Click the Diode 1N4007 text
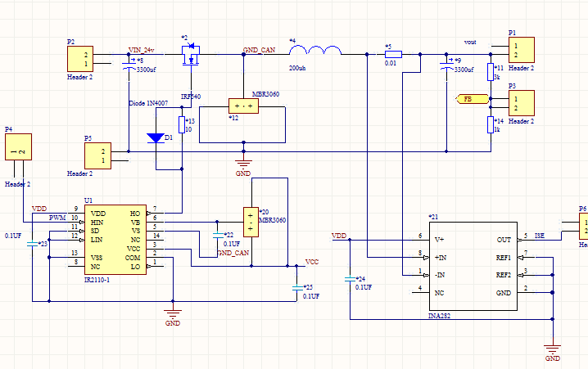The width and height of the screenshot is (588, 369). (x=148, y=103)
